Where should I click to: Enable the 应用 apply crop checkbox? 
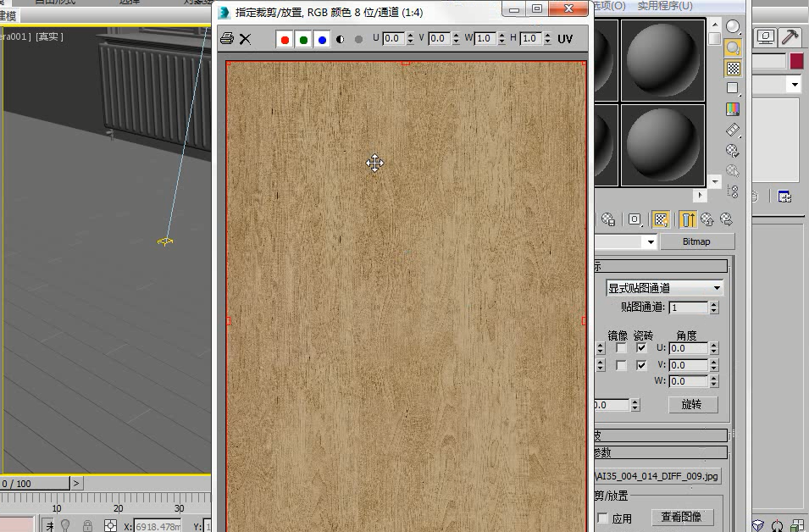pyautogui.click(x=602, y=518)
